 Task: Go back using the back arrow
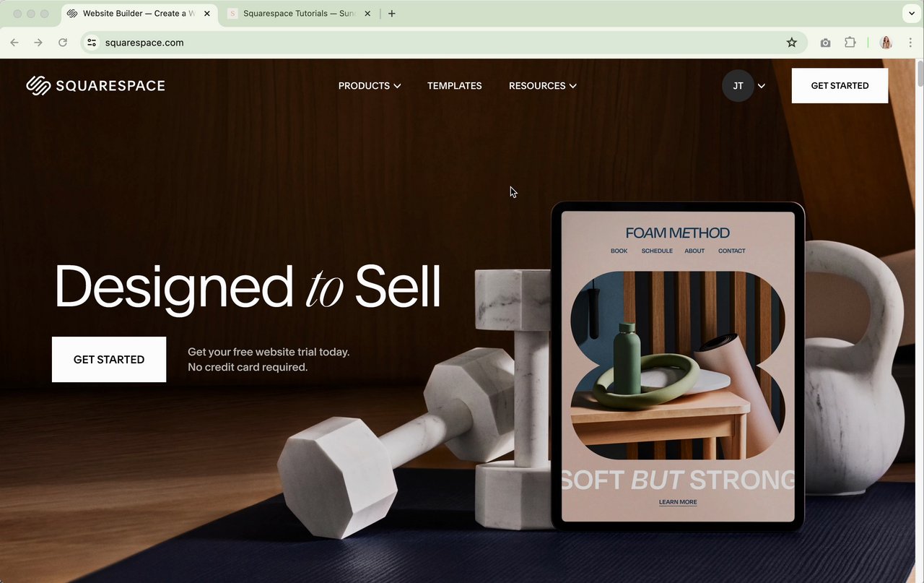pos(14,43)
